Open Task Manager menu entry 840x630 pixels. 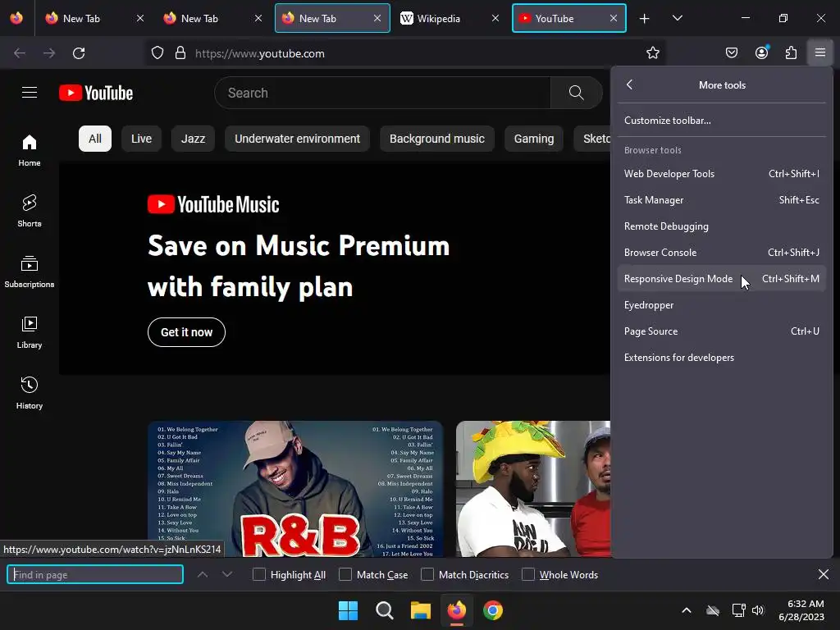[722, 200]
